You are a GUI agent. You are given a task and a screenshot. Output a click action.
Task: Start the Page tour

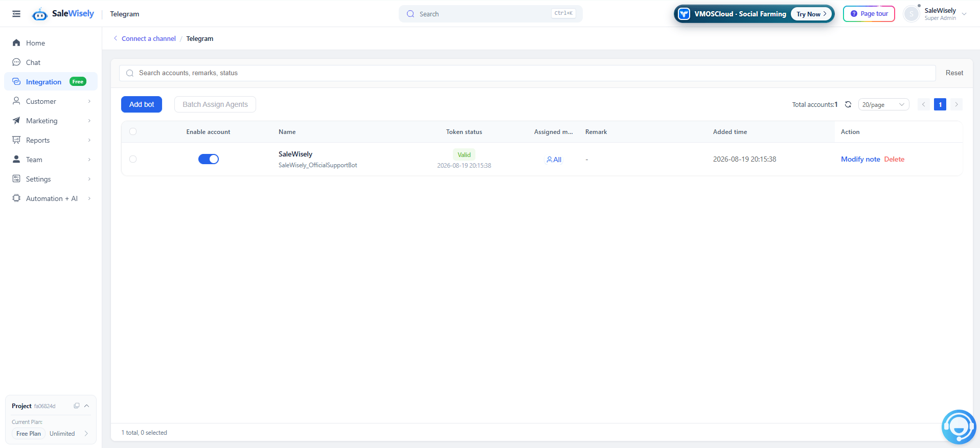point(869,14)
